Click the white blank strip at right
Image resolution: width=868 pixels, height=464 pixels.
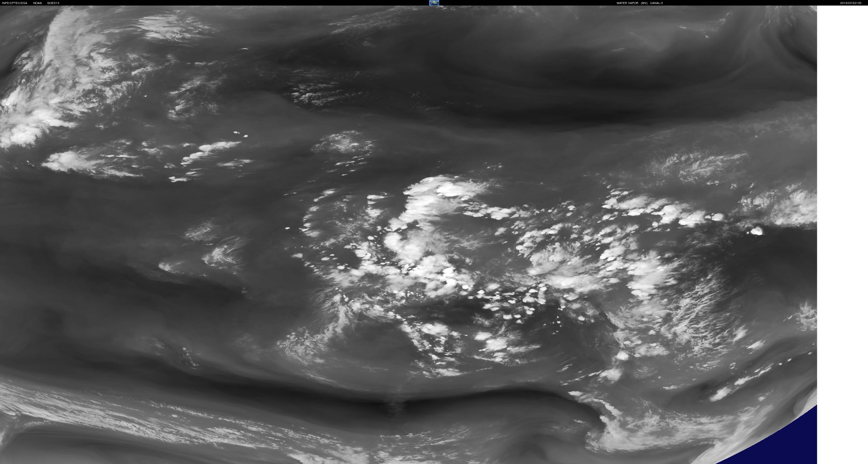pyautogui.click(x=842, y=236)
